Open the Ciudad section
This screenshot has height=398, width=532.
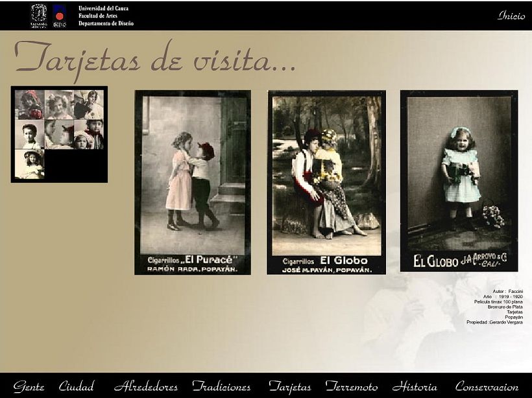pyautogui.click(x=77, y=386)
